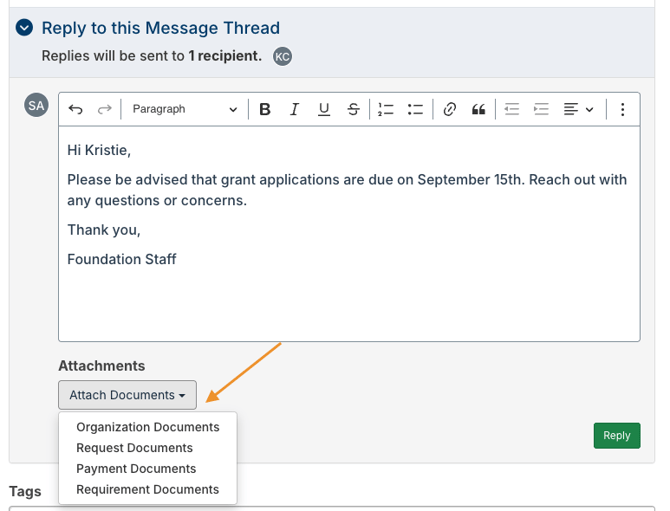
Task: Insert a bulleted list
Action: coord(415,109)
